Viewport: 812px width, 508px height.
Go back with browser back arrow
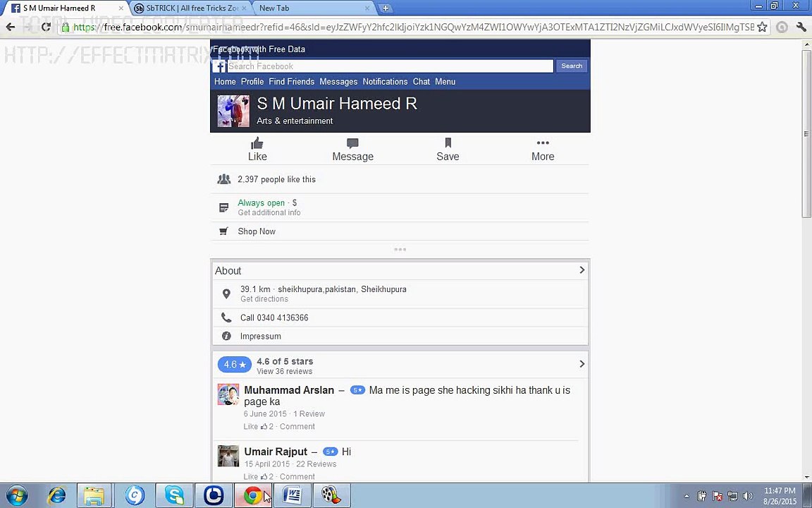(11, 27)
